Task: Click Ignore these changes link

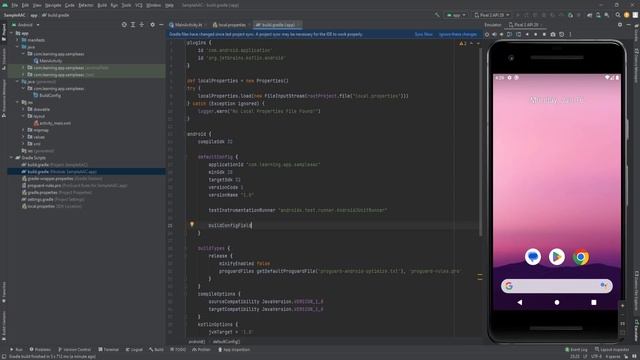Action: pos(458,34)
